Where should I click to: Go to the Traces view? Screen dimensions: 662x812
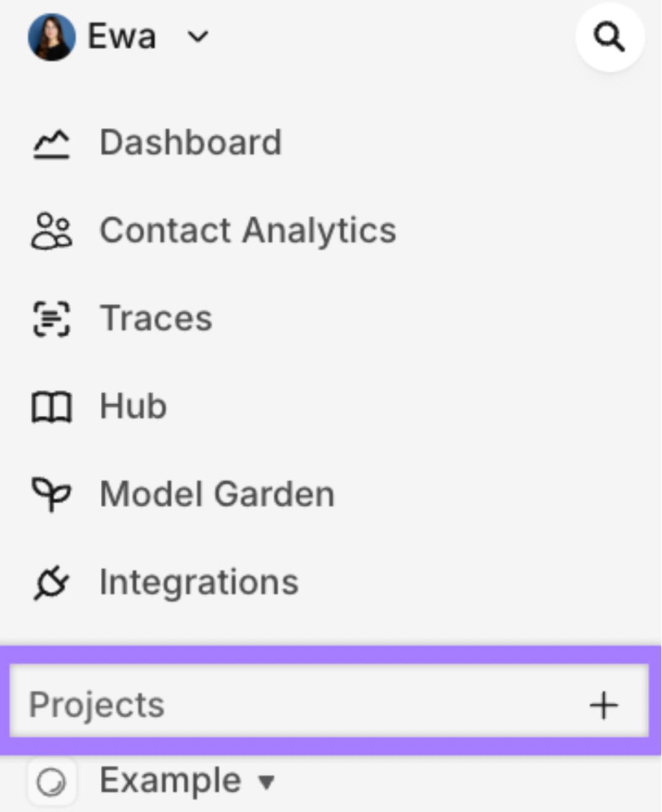coord(156,318)
